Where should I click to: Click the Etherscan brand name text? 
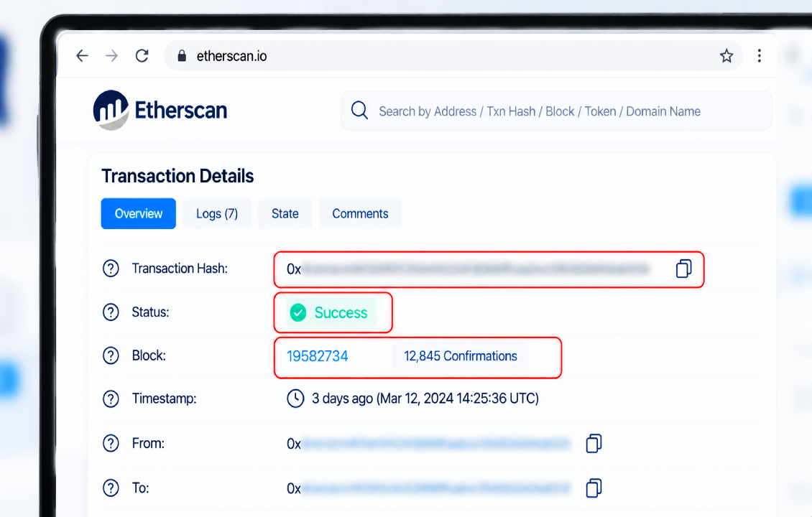pyautogui.click(x=181, y=111)
